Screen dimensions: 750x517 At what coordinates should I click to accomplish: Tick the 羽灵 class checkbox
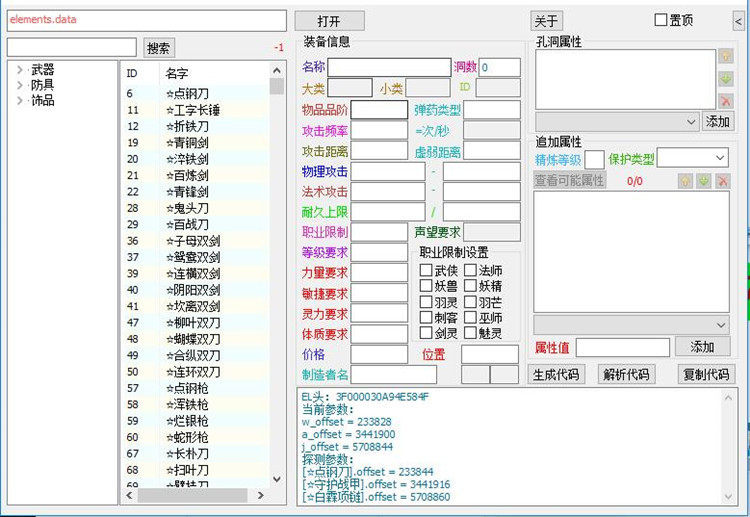[x=426, y=302]
